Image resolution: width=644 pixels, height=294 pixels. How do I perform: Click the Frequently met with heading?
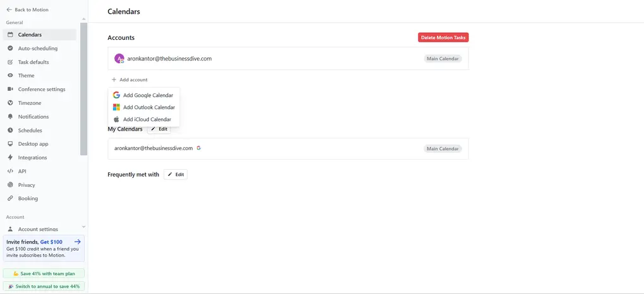click(133, 175)
